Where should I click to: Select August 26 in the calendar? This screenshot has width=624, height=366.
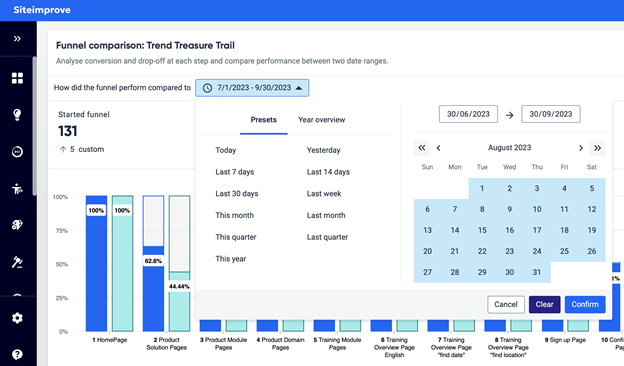tap(592, 251)
